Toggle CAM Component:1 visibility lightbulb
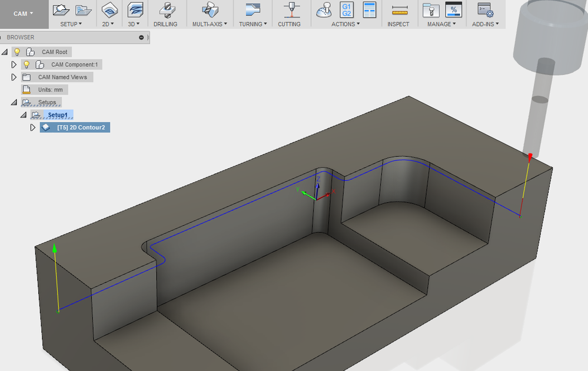Viewport: 588px width, 371px height. coord(26,65)
